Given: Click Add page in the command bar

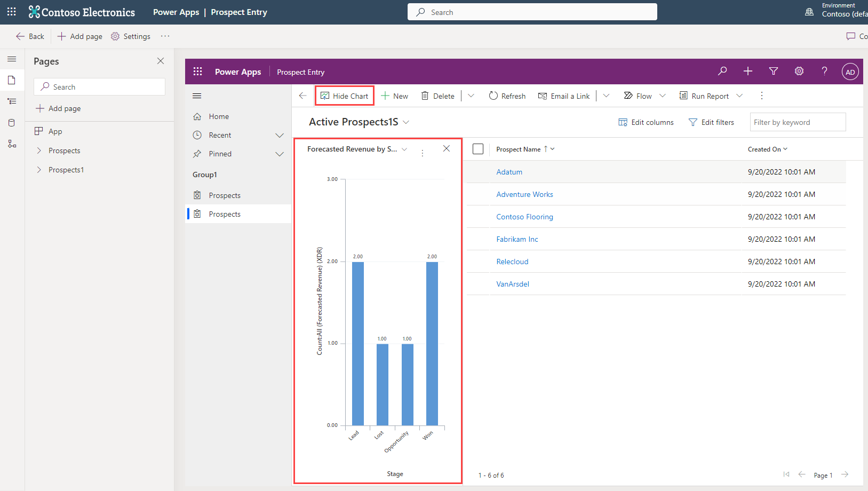Looking at the screenshot, I should 79,36.
